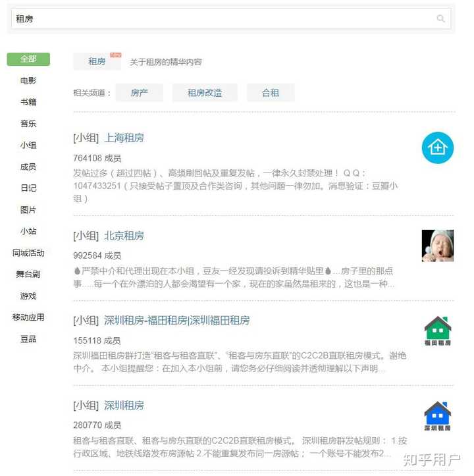Click the blue house icon for 上海租房
The height and width of the screenshot is (476, 474).
coord(438,148)
